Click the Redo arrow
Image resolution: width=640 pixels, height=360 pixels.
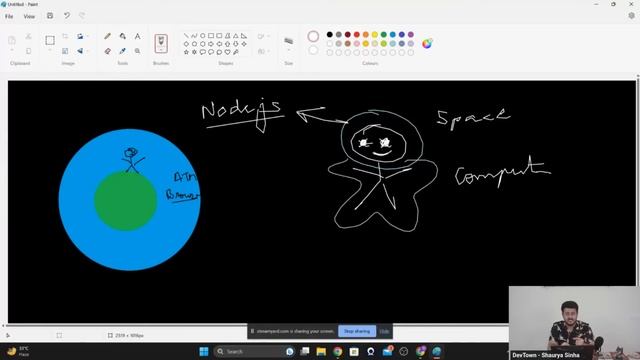pyautogui.click(x=82, y=16)
